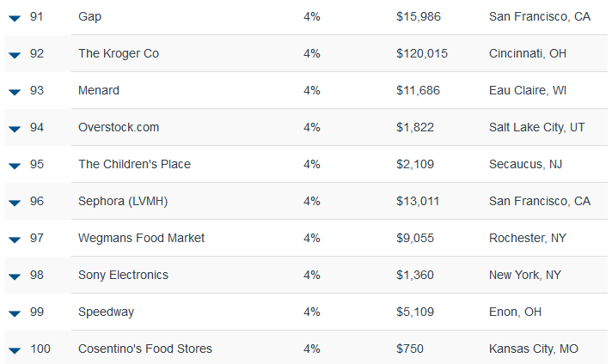Open the dropdown arrow for rank 93 Menard
The image size is (612, 364).
point(15,93)
